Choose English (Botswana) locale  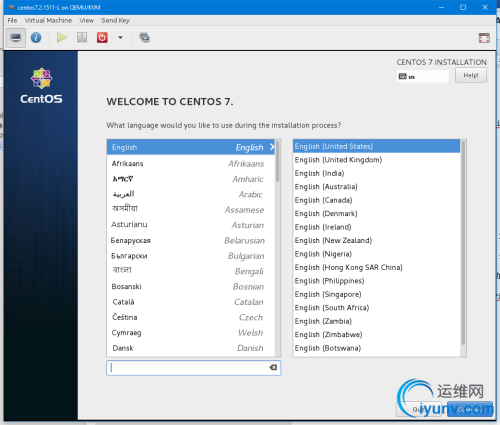(377, 348)
